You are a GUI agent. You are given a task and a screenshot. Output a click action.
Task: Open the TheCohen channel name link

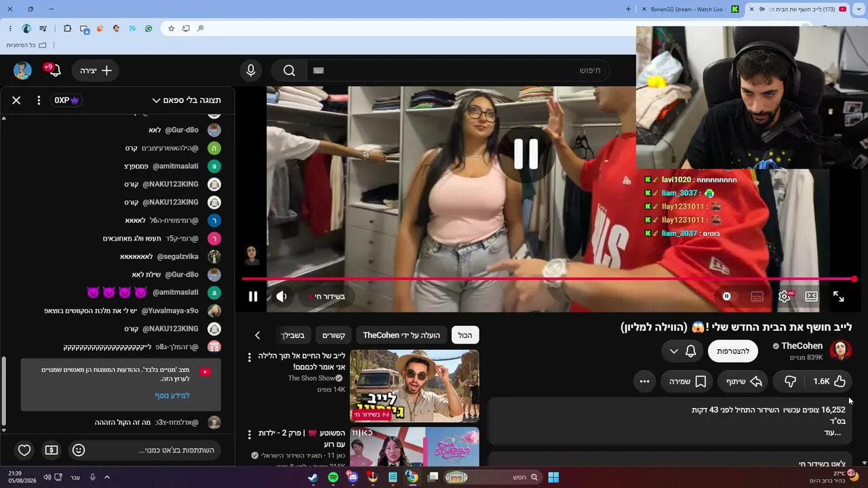click(802, 346)
